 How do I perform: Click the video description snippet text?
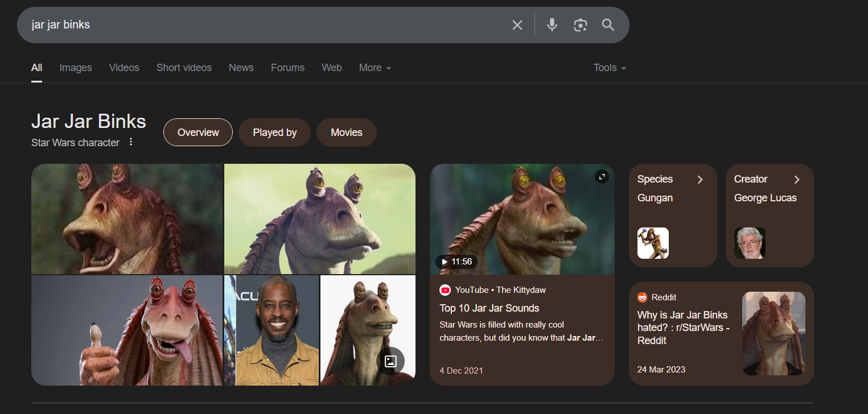click(521, 331)
